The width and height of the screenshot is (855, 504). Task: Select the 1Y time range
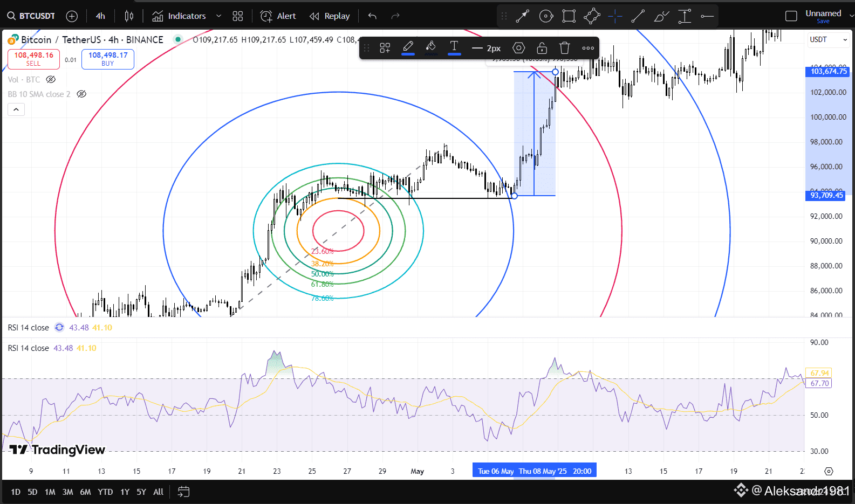[x=125, y=492]
